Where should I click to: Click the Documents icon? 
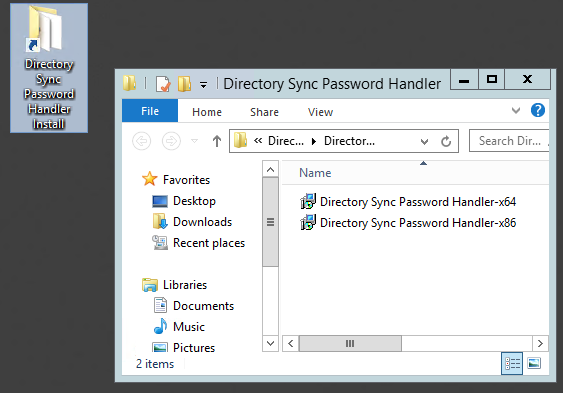(160, 305)
